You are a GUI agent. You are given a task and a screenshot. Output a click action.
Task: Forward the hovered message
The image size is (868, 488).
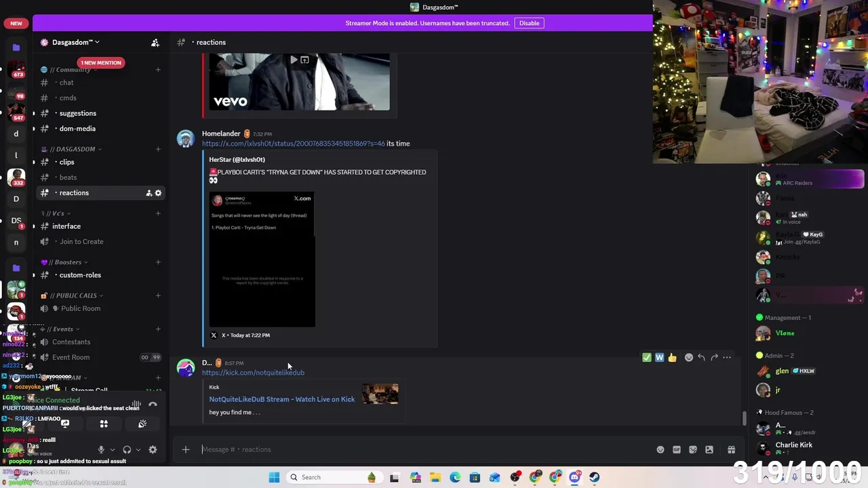tap(714, 357)
